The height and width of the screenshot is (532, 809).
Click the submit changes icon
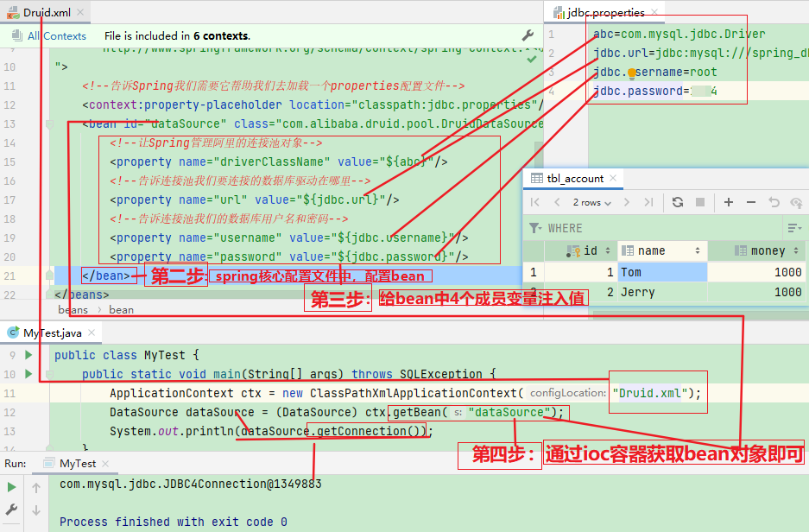click(x=796, y=203)
